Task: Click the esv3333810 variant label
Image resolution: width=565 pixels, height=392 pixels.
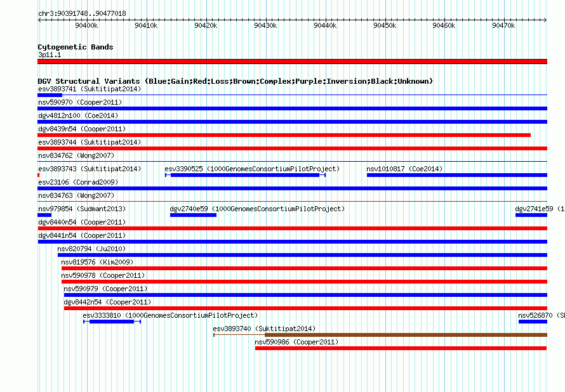Action: (170, 315)
